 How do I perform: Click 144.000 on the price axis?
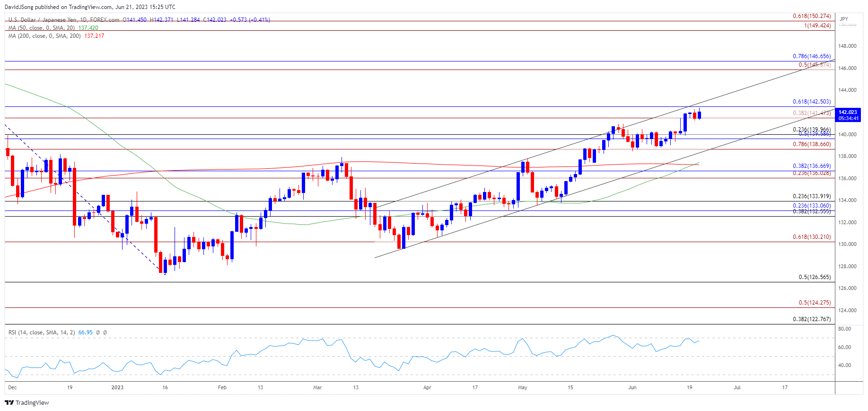point(848,90)
